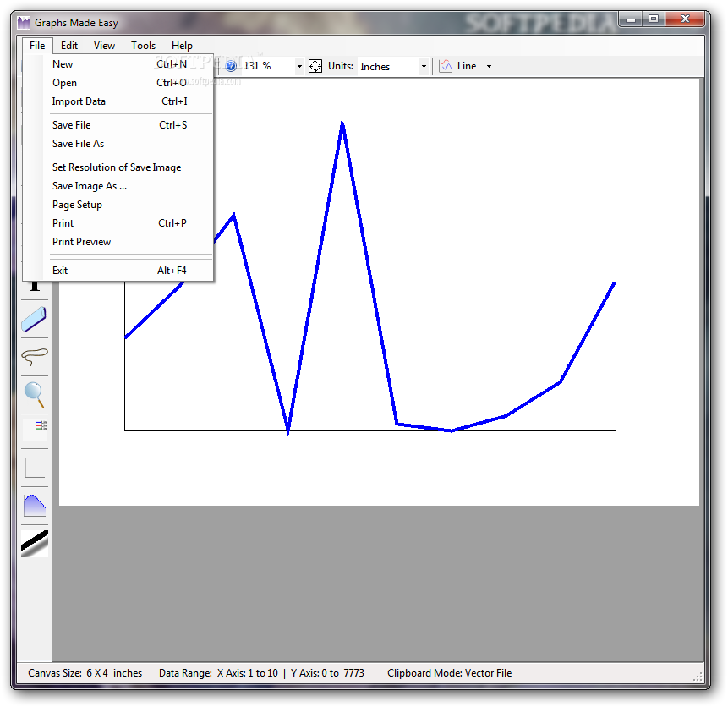Click the black line style icon
The height and width of the screenshot is (707, 728).
pos(35,544)
